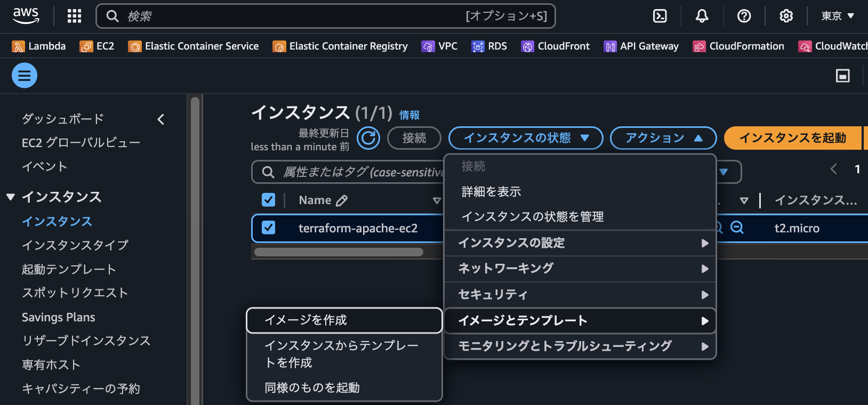Image resolution: width=868 pixels, height=405 pixels.
Task: Select イメージを作成 from the submenu
Action: [344, 320]
